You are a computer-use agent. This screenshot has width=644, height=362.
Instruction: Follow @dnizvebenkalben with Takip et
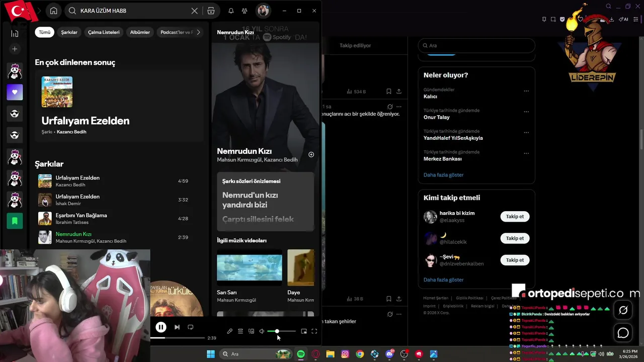point(515,260)
